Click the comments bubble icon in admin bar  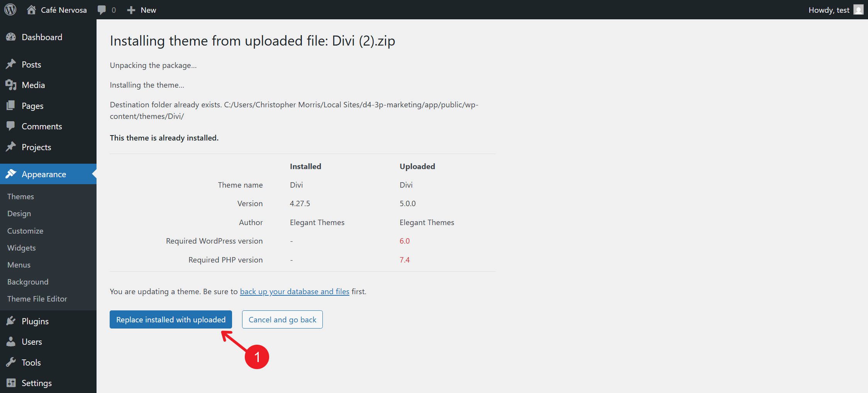pos(102,10)
